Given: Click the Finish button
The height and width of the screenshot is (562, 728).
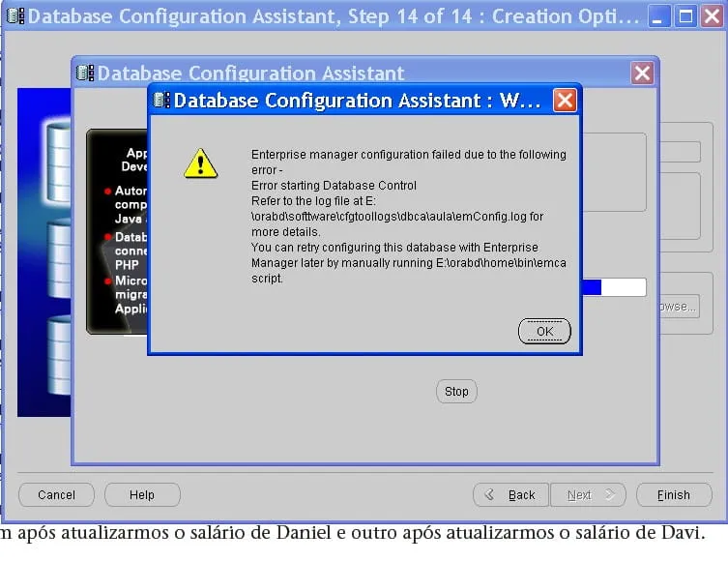Looking at the screenshot, I should tap(674, 494).
